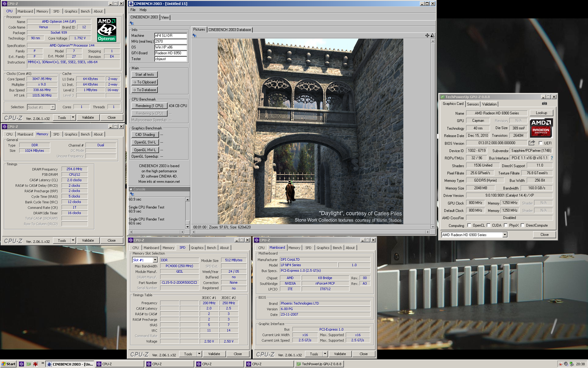Click the triangle icon beside the move icon
This screenshot has height=368, width=588.
click(432, 36)
